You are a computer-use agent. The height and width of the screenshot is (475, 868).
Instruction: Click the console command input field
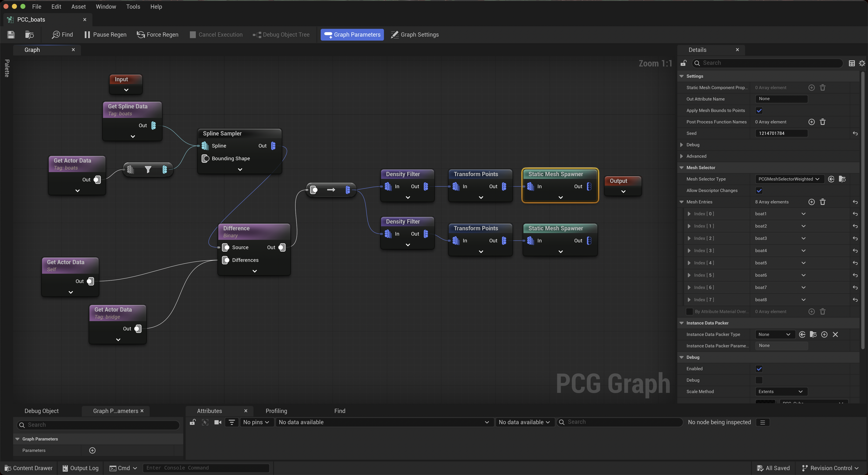coord(206,468)
